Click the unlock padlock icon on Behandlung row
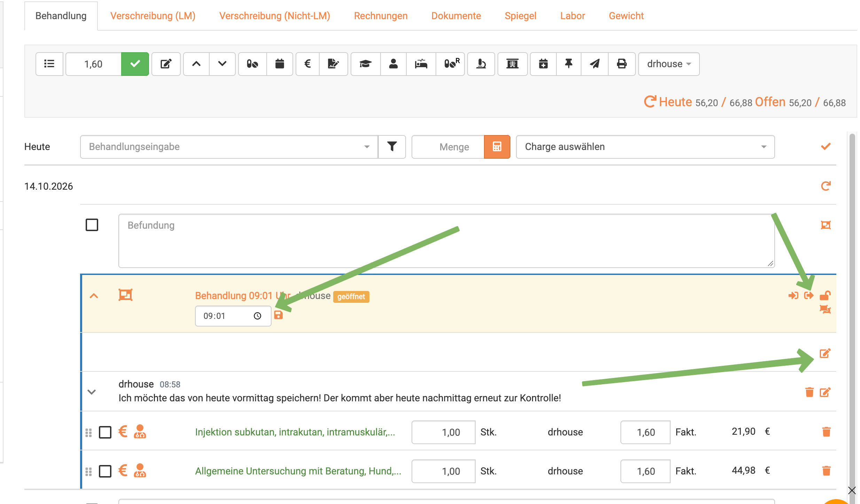The width and height of the screenshot is (860, 504). pyautogui.click(x=825, y=296)
